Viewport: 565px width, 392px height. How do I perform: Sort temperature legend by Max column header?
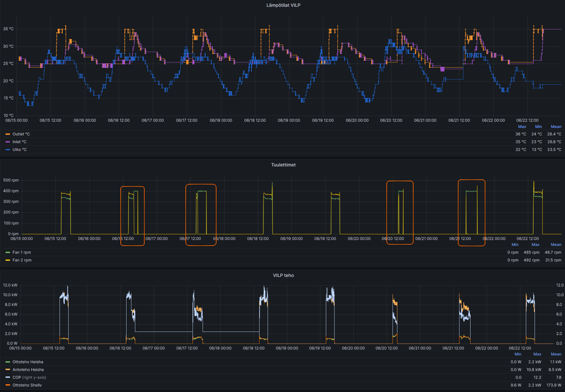(x=522, y=127)
